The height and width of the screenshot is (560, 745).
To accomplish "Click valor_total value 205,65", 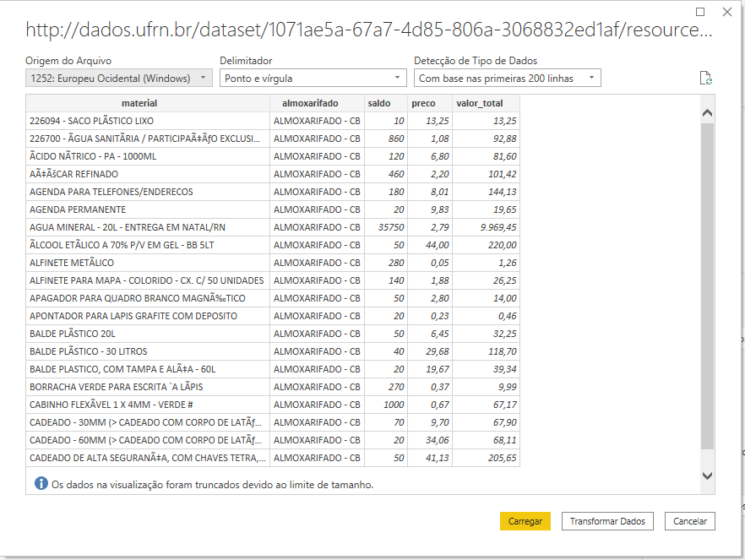I will click(x=486, y=458).
